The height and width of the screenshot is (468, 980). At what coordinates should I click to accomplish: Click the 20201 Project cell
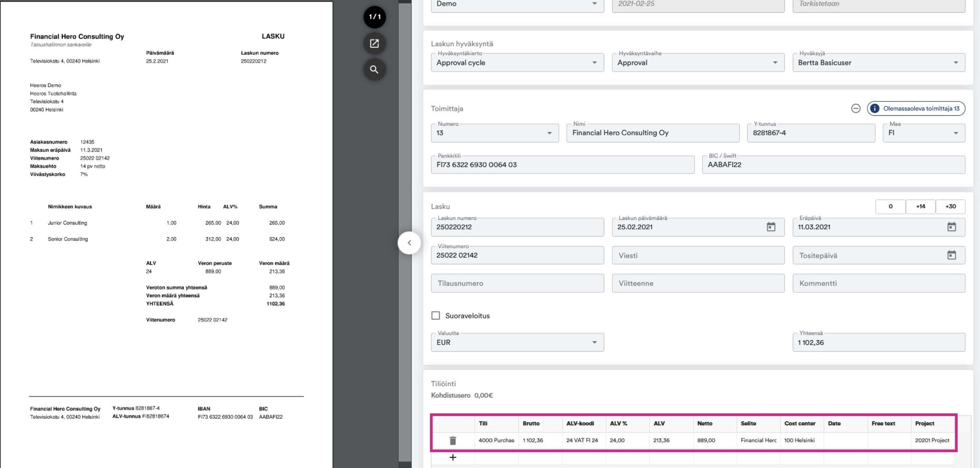coord(932,440)
